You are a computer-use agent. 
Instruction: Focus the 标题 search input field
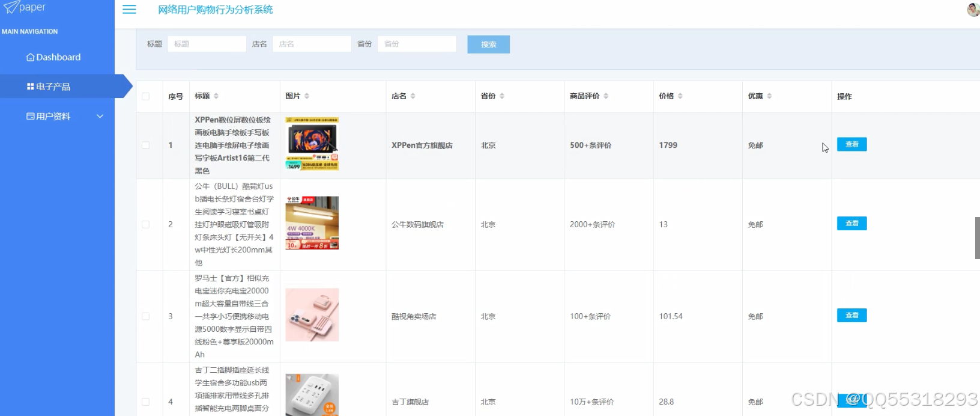click(207, 44)
